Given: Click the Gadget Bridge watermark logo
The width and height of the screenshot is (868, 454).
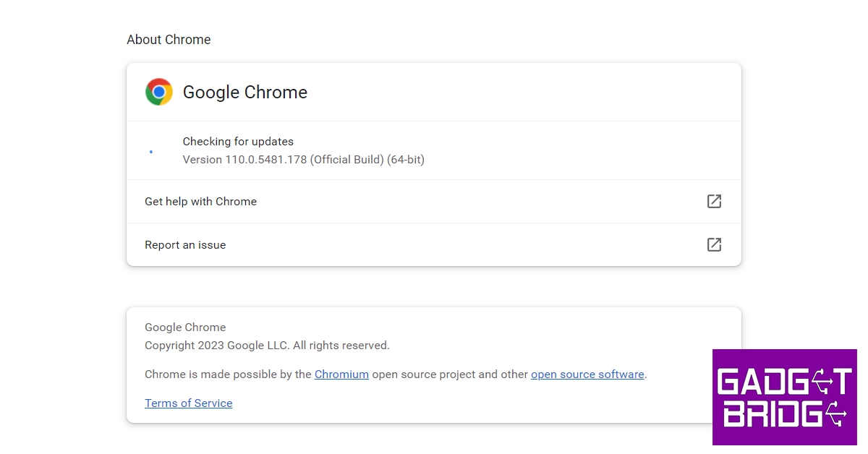Looking at the screenshot, I should pos(785,397).
